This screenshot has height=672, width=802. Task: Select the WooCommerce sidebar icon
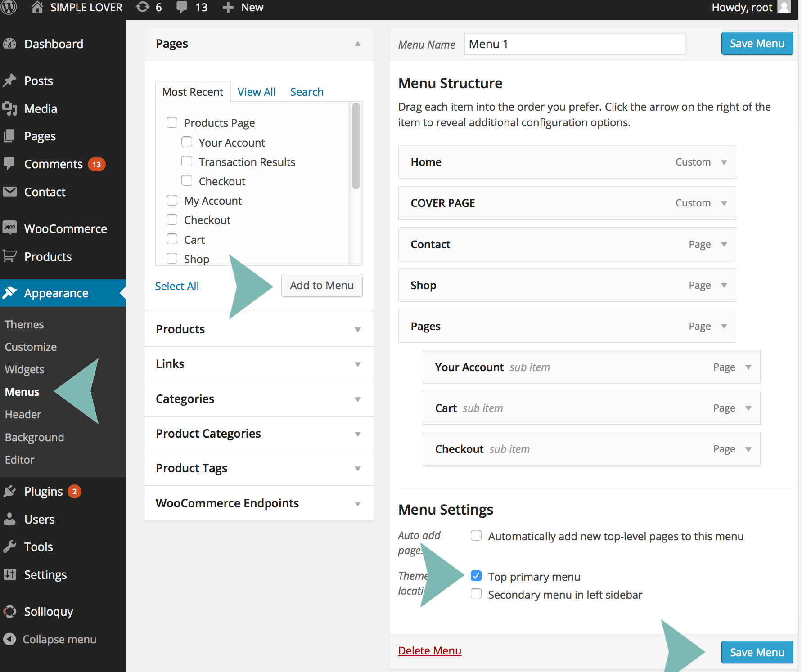point(10,228)
